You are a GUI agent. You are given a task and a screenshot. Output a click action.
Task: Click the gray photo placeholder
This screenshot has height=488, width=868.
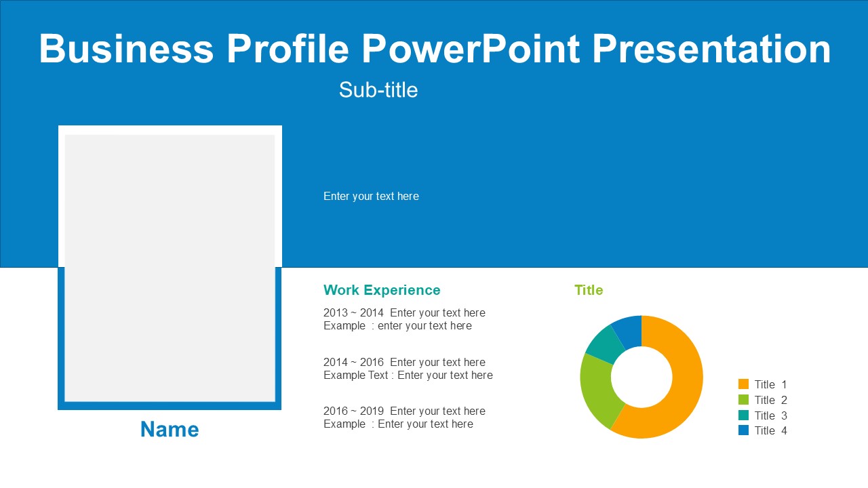point(170,268)
